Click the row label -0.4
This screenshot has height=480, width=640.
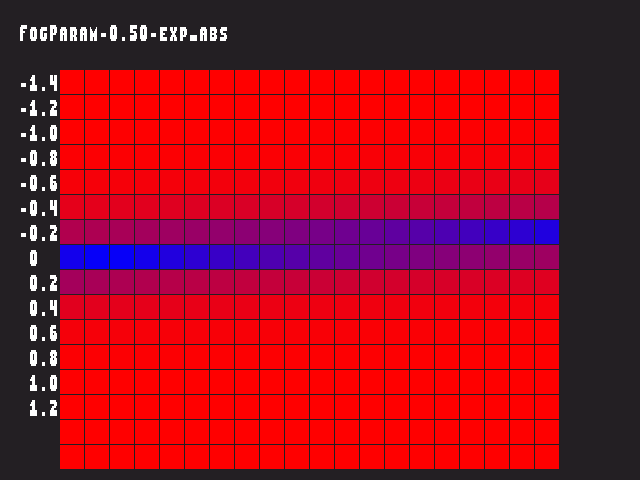(39, 208)
